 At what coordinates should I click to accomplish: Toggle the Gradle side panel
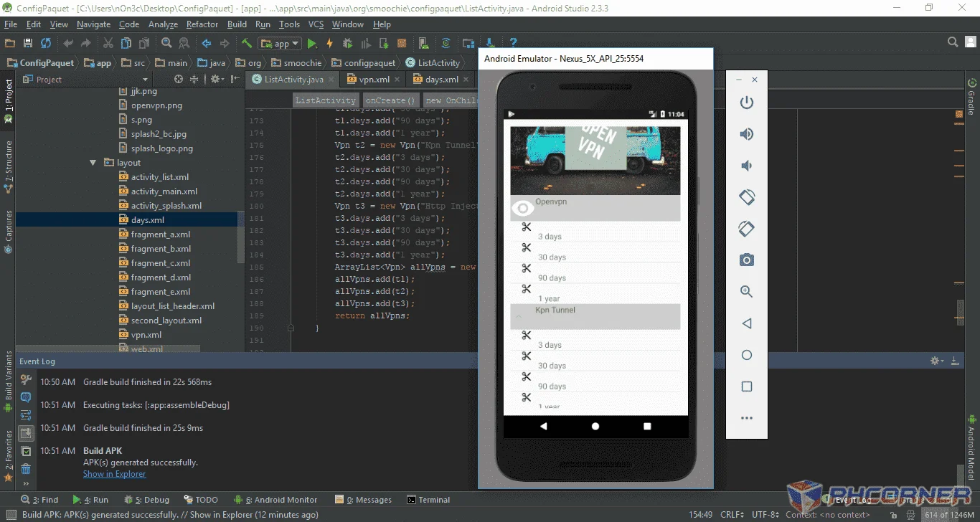point(972,96)
